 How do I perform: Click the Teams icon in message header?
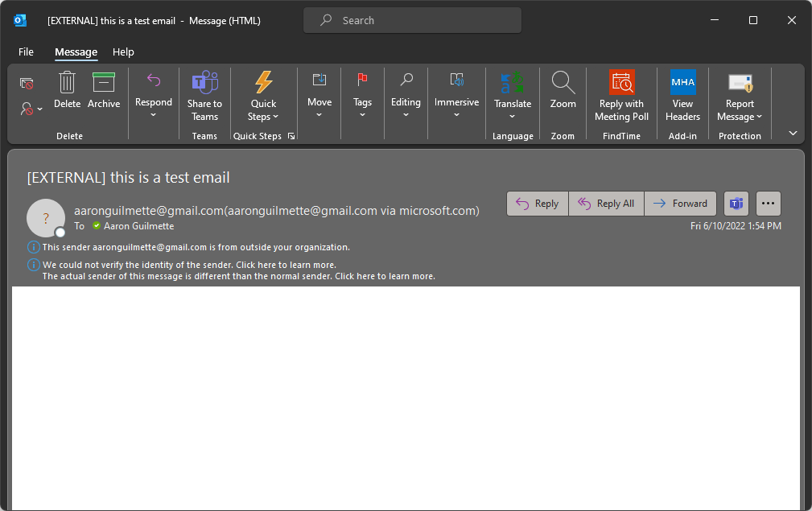pos(736,204)
